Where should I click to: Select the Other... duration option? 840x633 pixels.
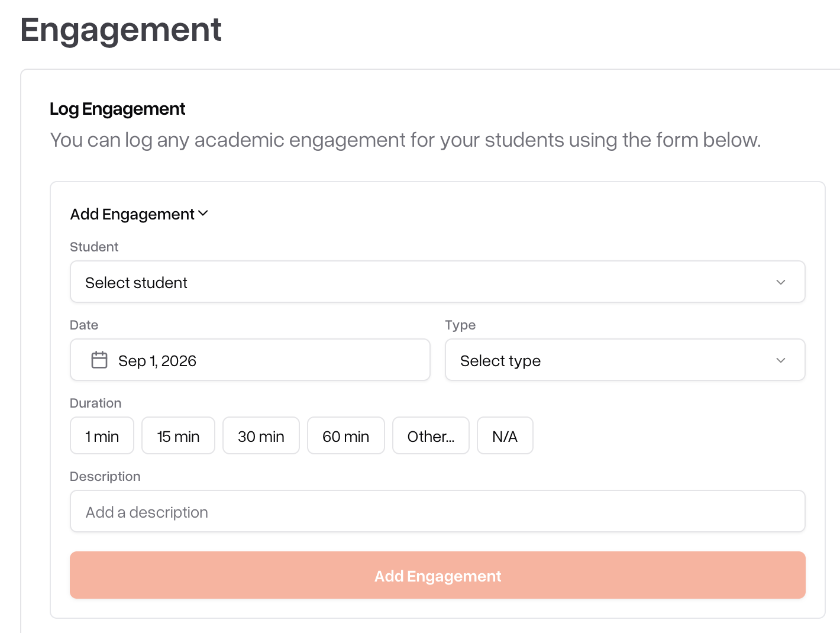click(x=431, y=435)
